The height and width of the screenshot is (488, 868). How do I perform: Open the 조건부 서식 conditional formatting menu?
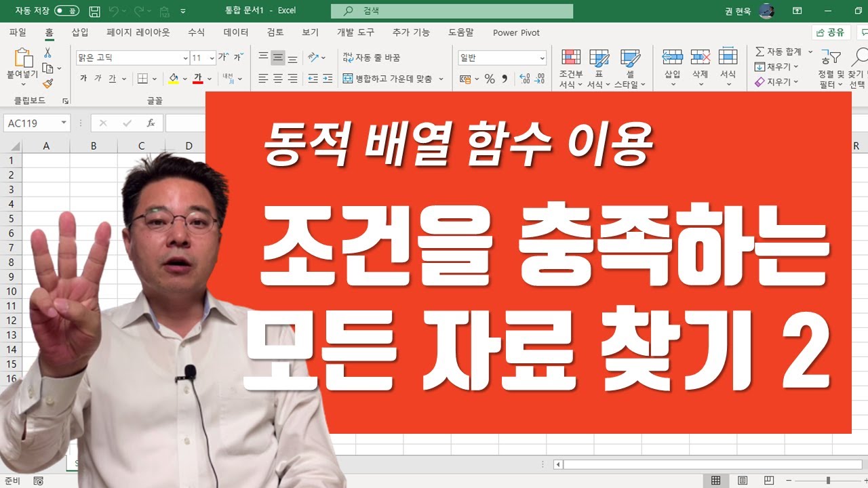(570, 68)
